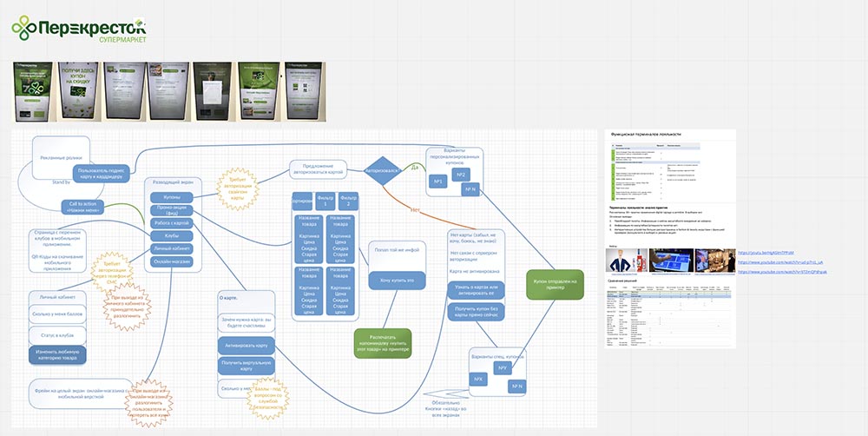Screen dimensions: 868x436
Task: Select the 'Хочу купить это' block
Action: (391, 281)
